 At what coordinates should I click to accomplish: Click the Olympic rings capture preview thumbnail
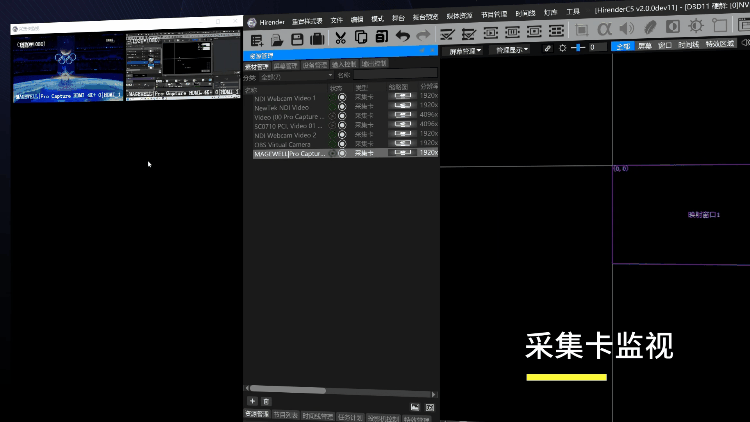point(68,68)
